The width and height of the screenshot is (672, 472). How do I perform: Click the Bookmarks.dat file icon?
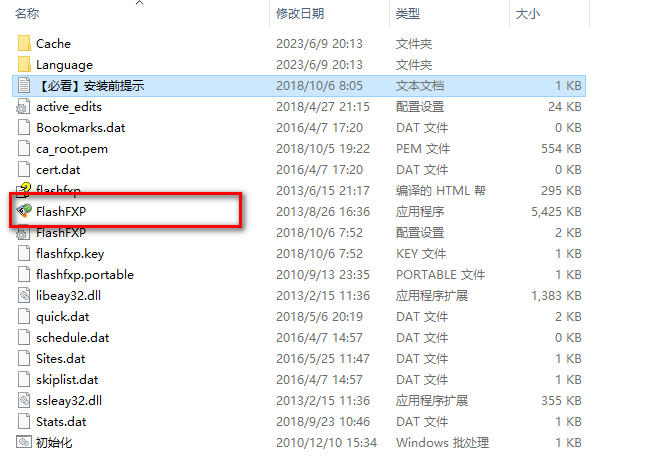24,127
